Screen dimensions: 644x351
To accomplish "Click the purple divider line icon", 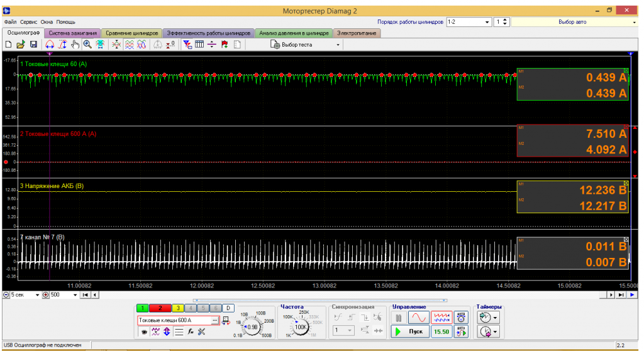I will [212, 45].
